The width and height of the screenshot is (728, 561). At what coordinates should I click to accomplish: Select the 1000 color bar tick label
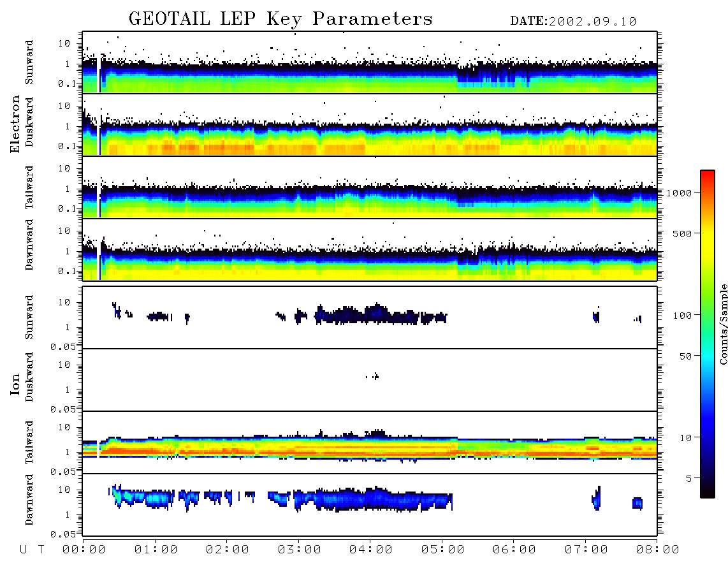point(679,193)
